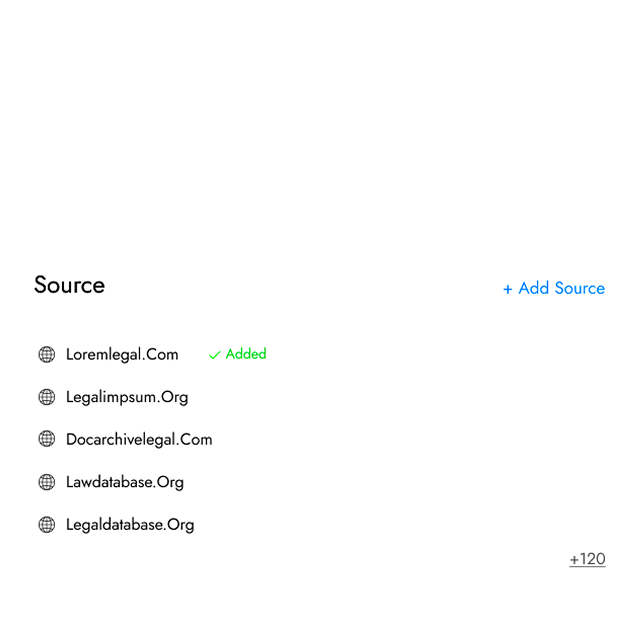Click the globe icon beside Loremlegal.Com

point(47,355)
